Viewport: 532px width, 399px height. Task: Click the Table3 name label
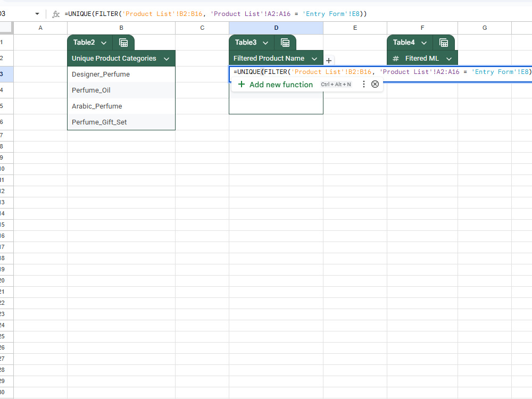point(246,43)
